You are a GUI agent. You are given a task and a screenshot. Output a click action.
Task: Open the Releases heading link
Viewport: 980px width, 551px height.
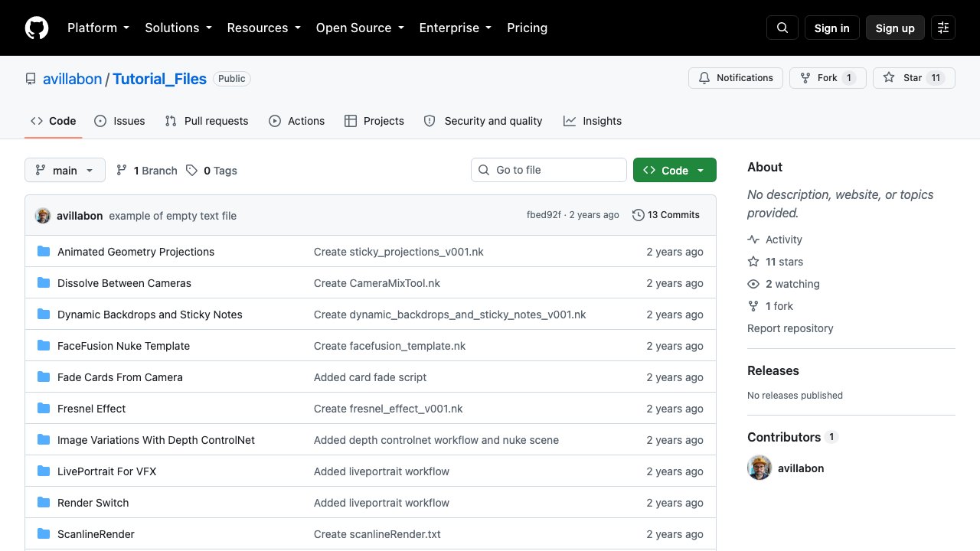tap(773, 370)
